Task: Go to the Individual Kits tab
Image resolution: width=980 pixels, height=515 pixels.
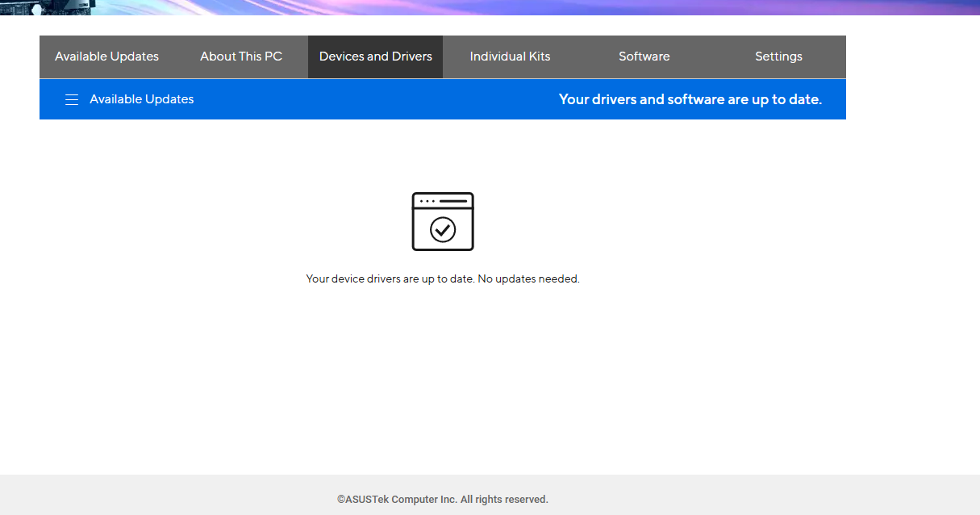Action: [510, 57]
